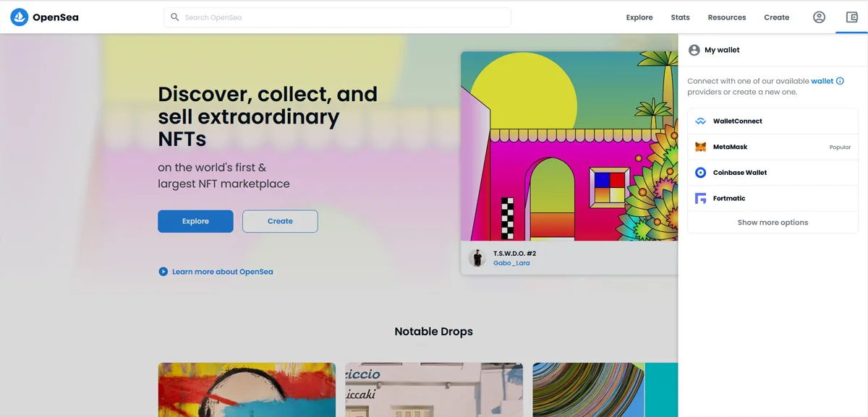Open the Stats menu
868x417 pixels.
pos(680,17)
